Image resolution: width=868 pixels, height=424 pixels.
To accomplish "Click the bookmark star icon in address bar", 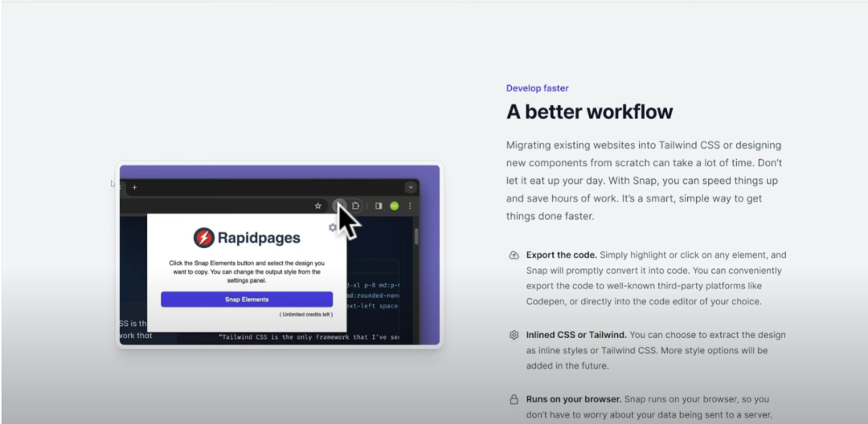I will click(317, 206).
